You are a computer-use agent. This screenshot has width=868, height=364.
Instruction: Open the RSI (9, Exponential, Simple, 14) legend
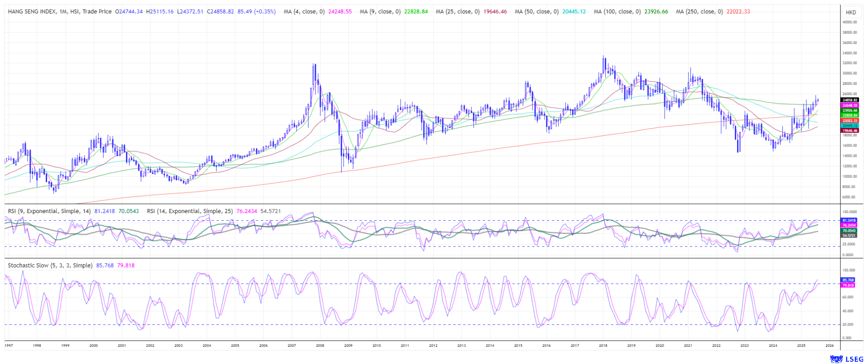click(x=49, y=211)
